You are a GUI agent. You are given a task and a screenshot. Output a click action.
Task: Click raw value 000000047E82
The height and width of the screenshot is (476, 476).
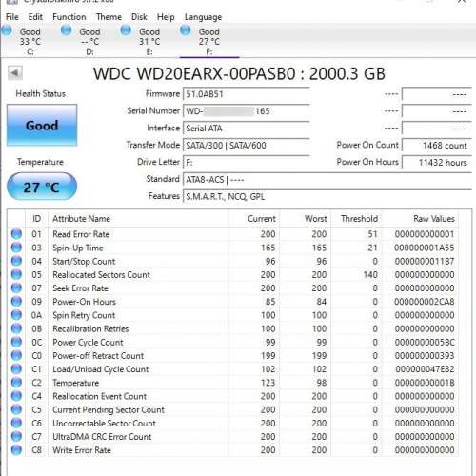point(426,369)
